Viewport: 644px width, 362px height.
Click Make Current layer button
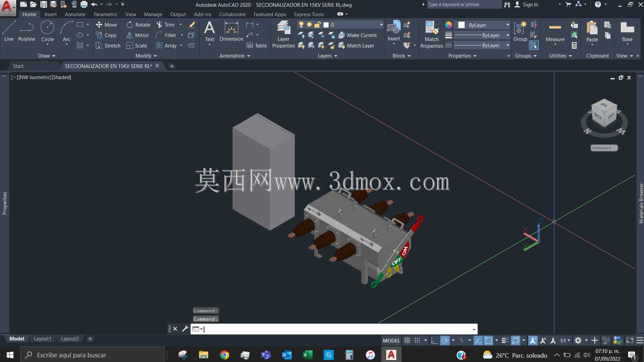(358, 35)
